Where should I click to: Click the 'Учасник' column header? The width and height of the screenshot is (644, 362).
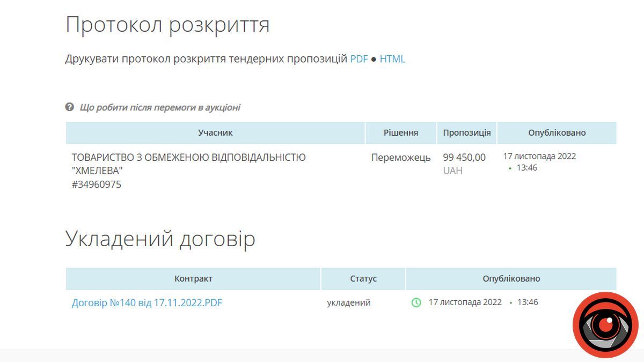pyautogui.click(x=215, y=132)
